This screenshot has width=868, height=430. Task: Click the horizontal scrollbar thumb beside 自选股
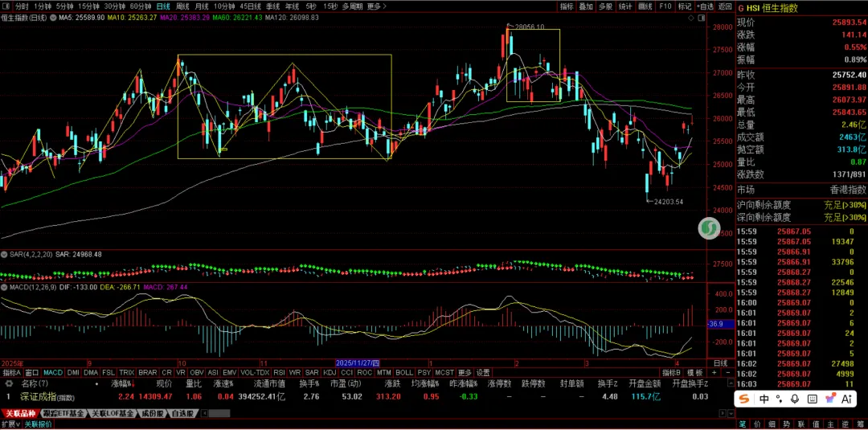pos(219,413)
